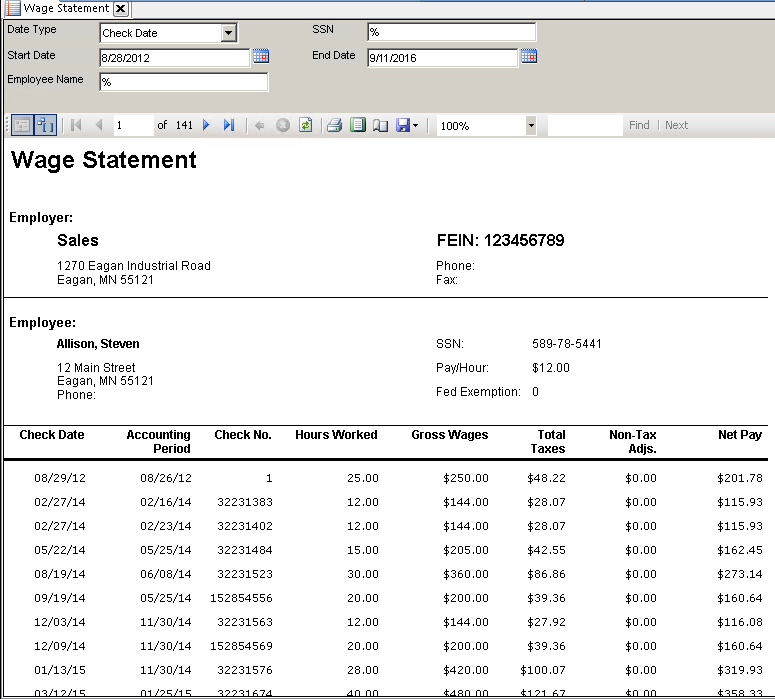The height and width of the screenshot is (699, 775).
Task: Click the find text search box
Action: point(585,126)
